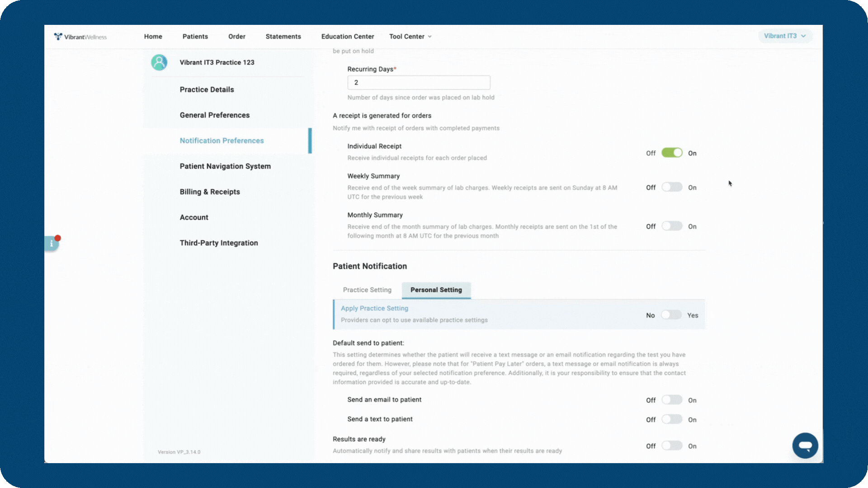Click the Notification Preferences sidebar link
Viewport: 868px width, 488px height.
pyautogui.click(x=221, y=140)
